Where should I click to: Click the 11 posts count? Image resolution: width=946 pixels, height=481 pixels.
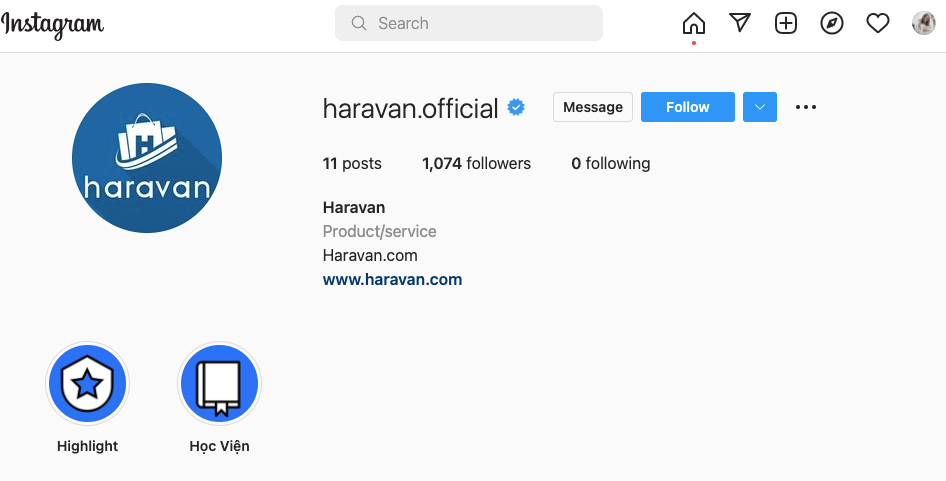[x=352, y=163]
